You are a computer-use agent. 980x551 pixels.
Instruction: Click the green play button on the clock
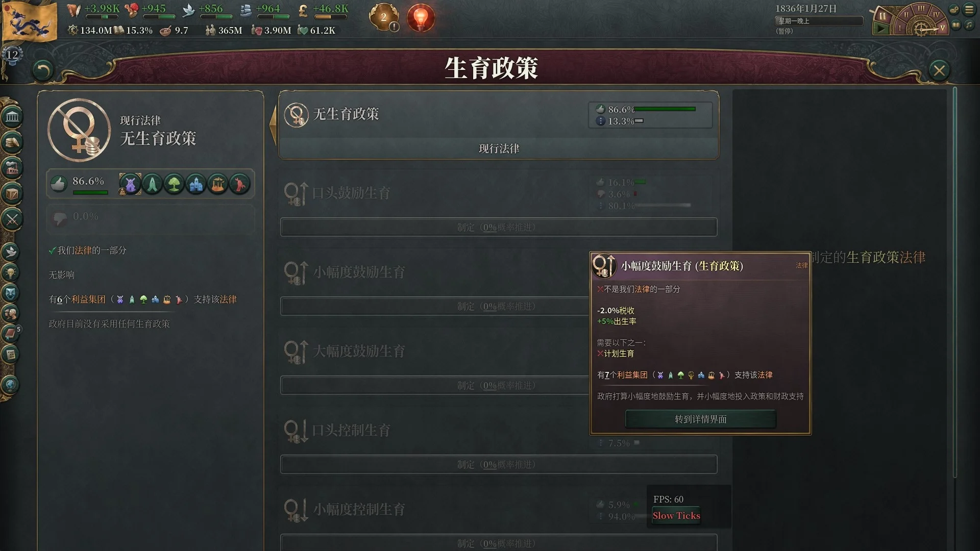[880, 29]
